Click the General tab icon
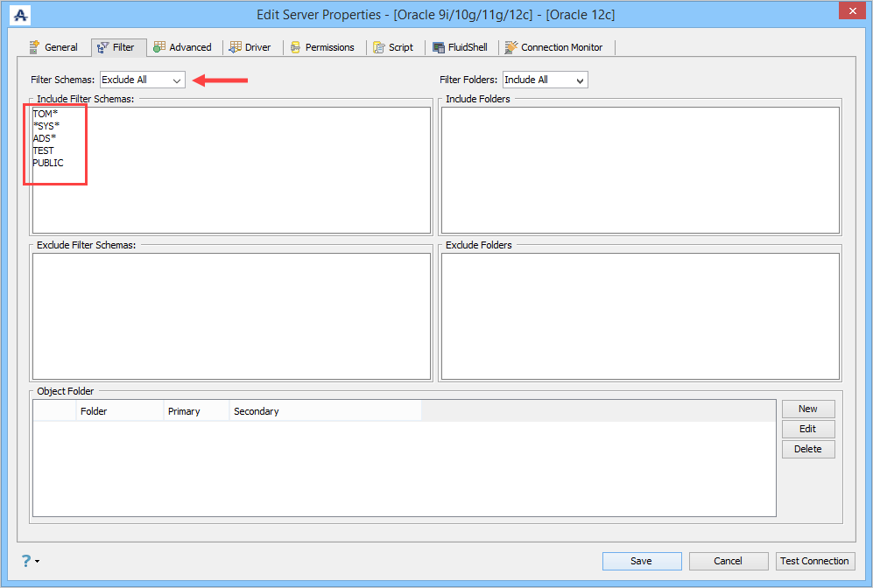The height and width of the screenshot is (588, 873). click(x=34, y=47)
